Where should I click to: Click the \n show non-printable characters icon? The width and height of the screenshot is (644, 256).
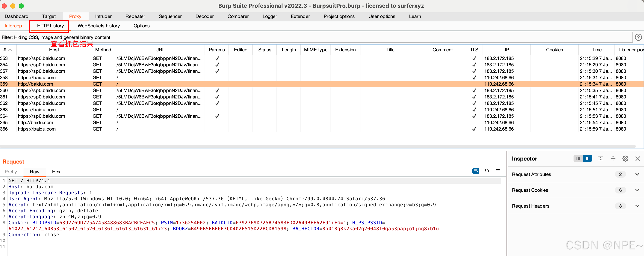click(486, 171)
